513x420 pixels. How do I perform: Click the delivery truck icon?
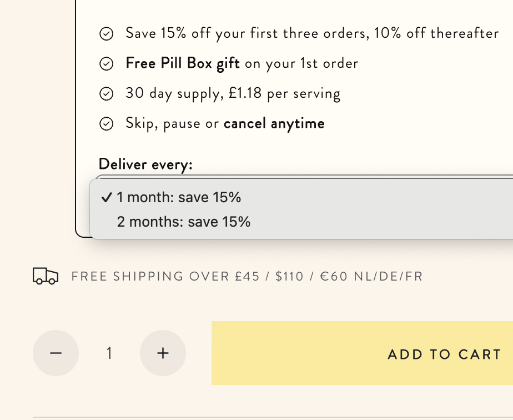(46, 276)
